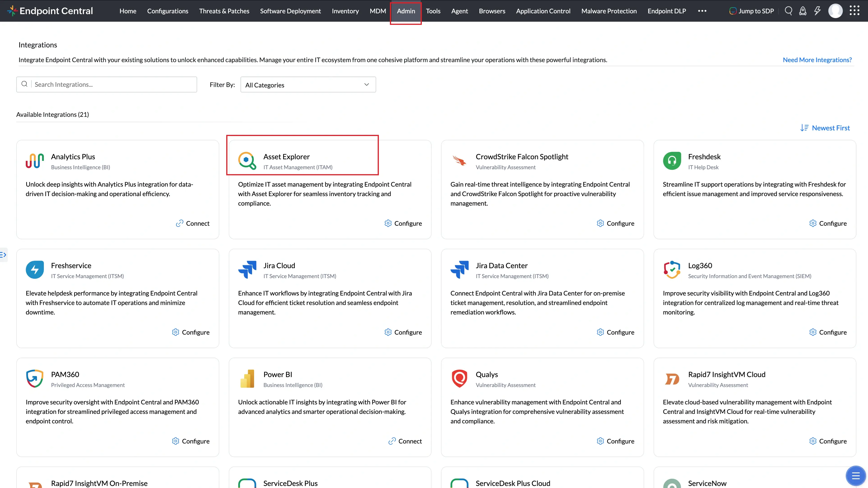Screen dimensions: 868x488
Task: Open the Threats & Patches menu
Action: (x=224, y=11)
